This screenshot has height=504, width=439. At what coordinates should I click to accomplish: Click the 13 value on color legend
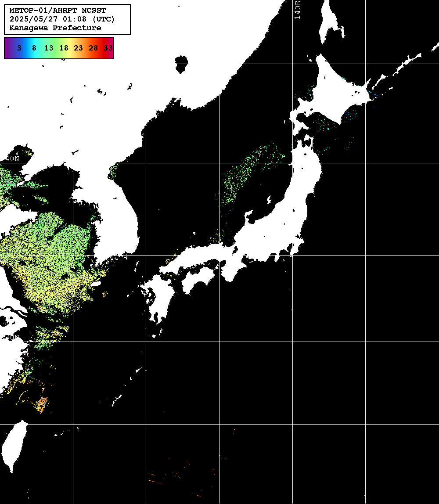point(49,48)
